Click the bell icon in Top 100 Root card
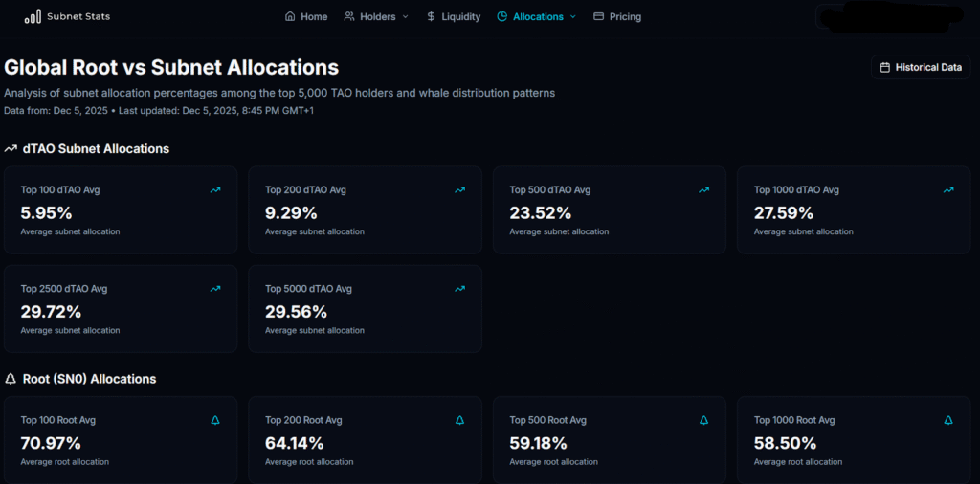This screenshot has width=980, height=484. point(215,420)
